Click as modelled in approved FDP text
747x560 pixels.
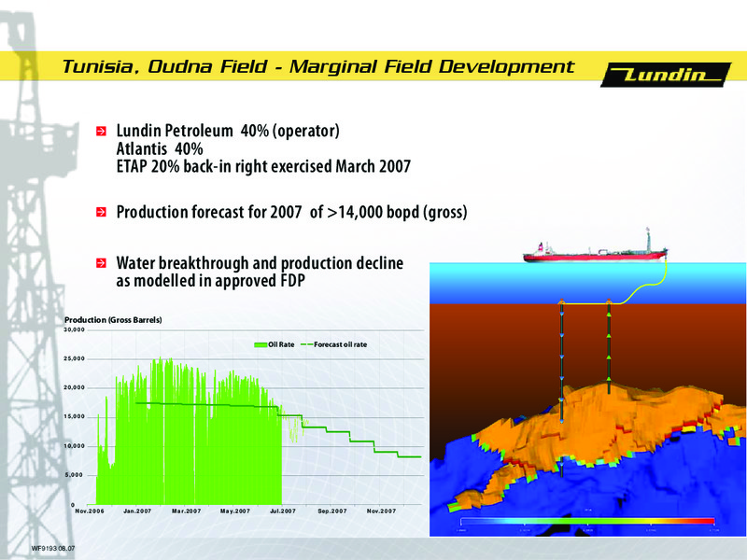point(211,281)
